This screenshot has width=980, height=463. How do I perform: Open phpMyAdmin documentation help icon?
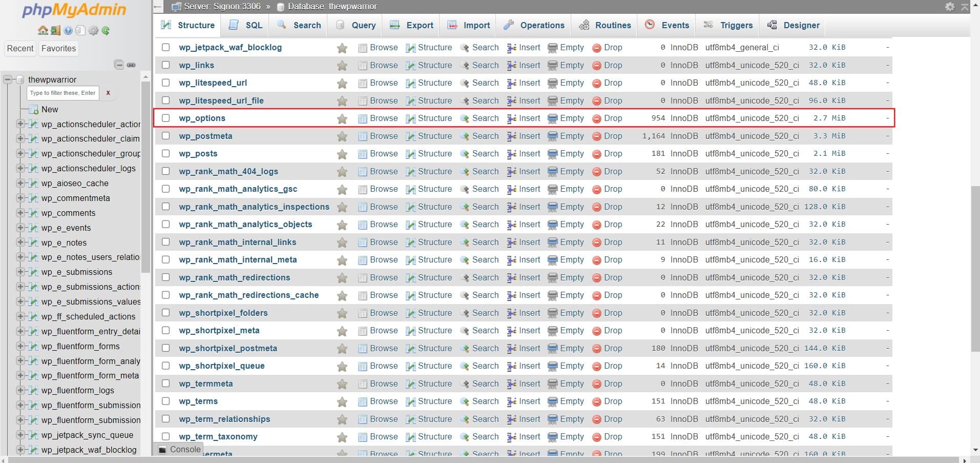[68, 31]
